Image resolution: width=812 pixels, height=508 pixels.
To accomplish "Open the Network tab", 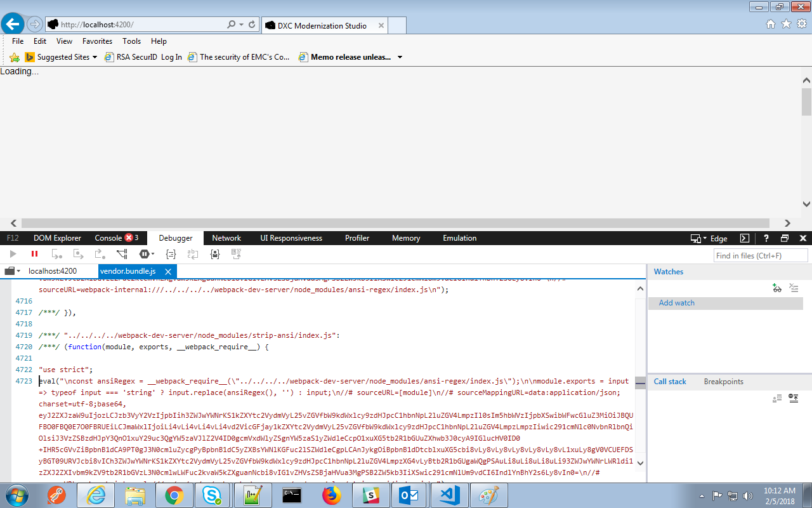I will click(x=226, y=238).
